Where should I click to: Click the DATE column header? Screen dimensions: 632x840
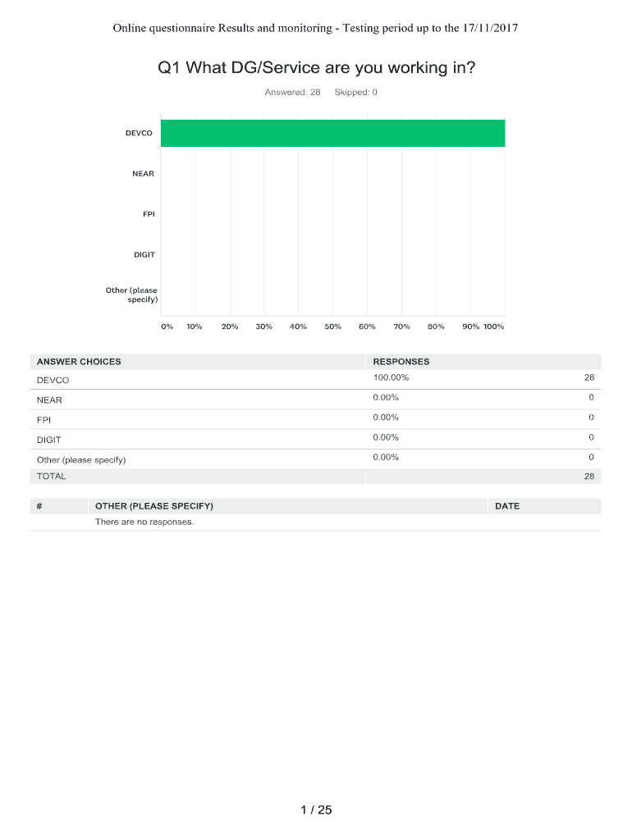tap(507, 506)
